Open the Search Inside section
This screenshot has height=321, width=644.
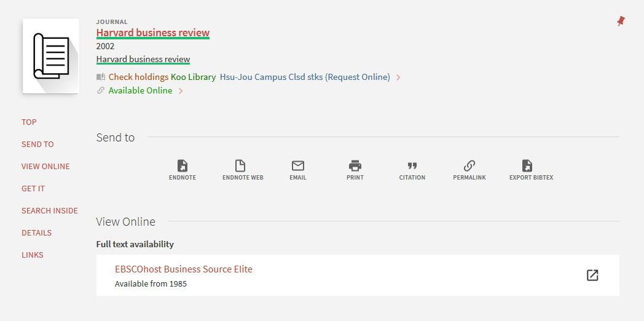click(50, 210)
